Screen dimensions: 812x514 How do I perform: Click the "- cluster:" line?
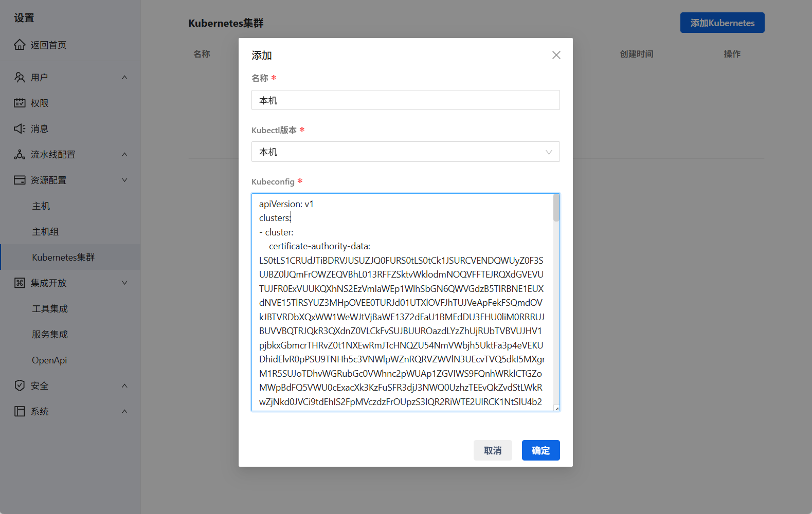(276, 232)
